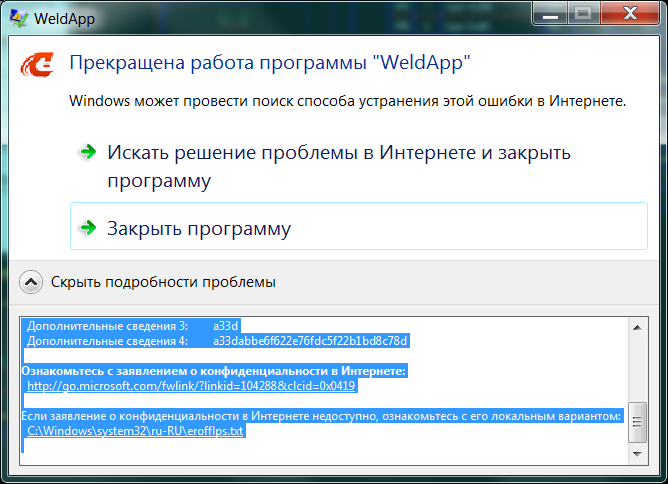Click the details scrollbar thumb
Screen dimensions: 668x484
tap(637, 422)
